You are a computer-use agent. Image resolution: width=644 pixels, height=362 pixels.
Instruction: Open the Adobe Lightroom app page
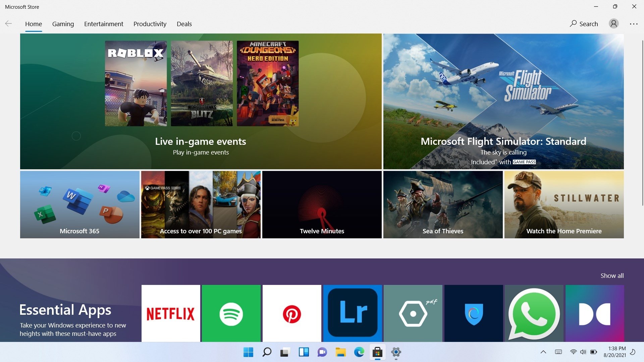352,314
